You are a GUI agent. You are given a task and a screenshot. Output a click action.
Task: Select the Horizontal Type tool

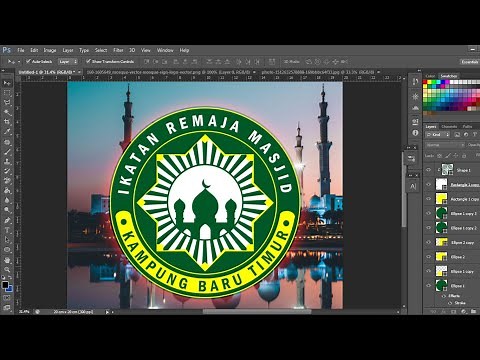7,230
